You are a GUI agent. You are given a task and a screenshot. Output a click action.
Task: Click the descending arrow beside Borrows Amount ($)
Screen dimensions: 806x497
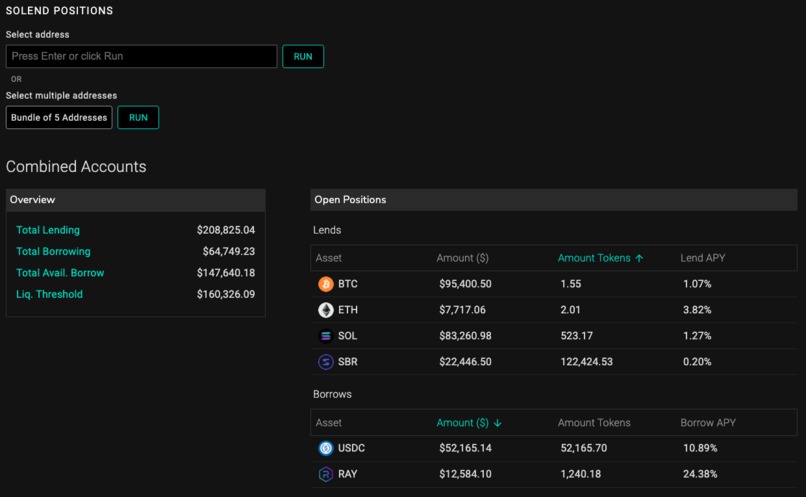coord(497,423)
